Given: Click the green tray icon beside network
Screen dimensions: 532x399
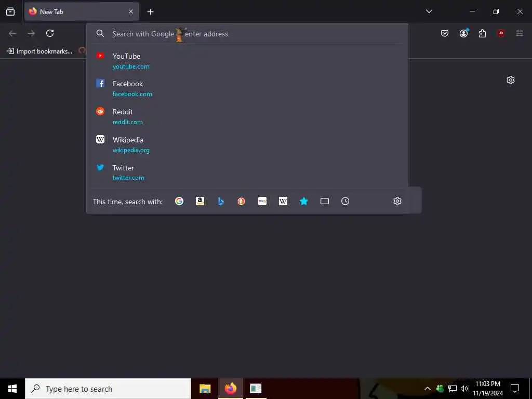Looking at the screenshot, I should coord(440,389).
